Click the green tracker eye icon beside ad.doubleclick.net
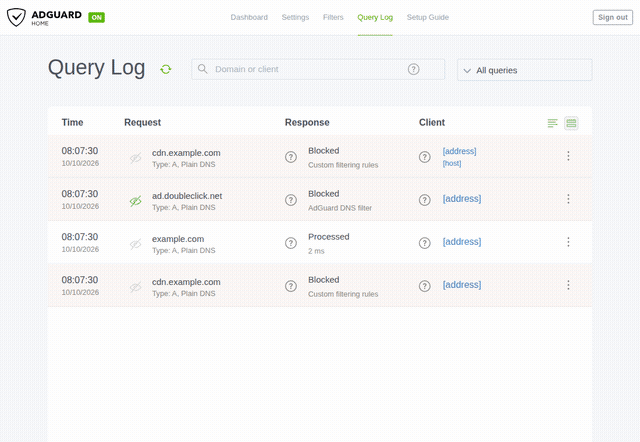Screen dimensions: 640x442 click(x=136, y=201)
